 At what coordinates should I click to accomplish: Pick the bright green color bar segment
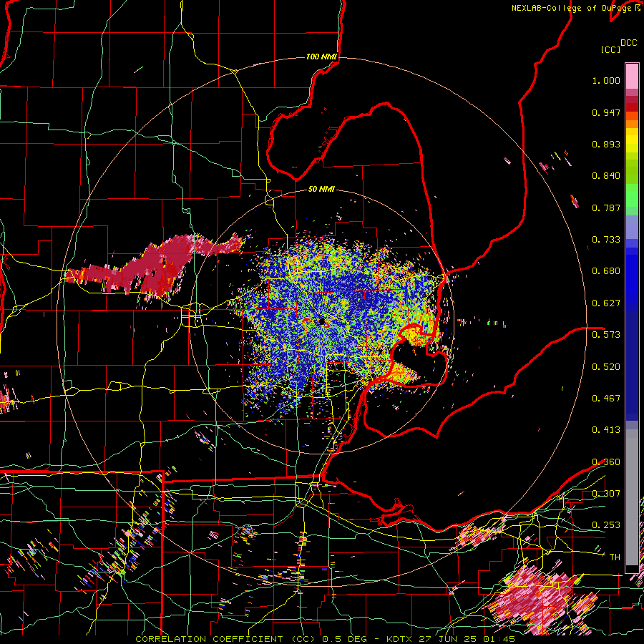click(632, 195)
